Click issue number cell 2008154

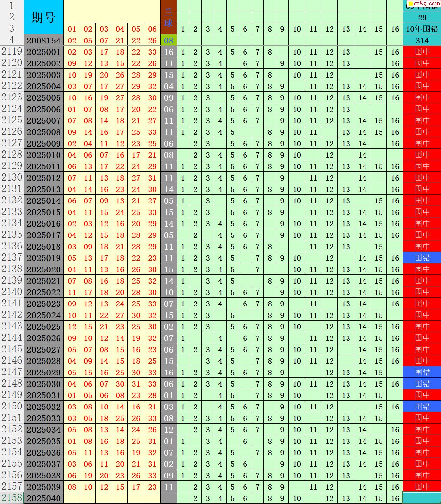pos(43,41)
